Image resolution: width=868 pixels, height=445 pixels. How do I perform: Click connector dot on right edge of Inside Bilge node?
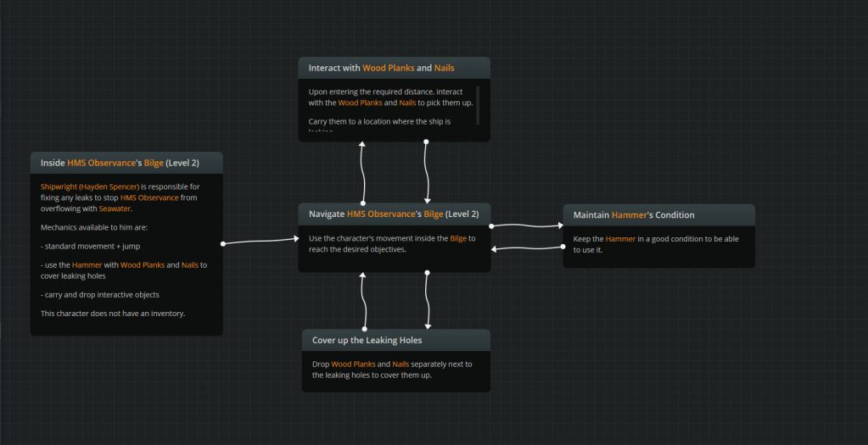point(223,244)
